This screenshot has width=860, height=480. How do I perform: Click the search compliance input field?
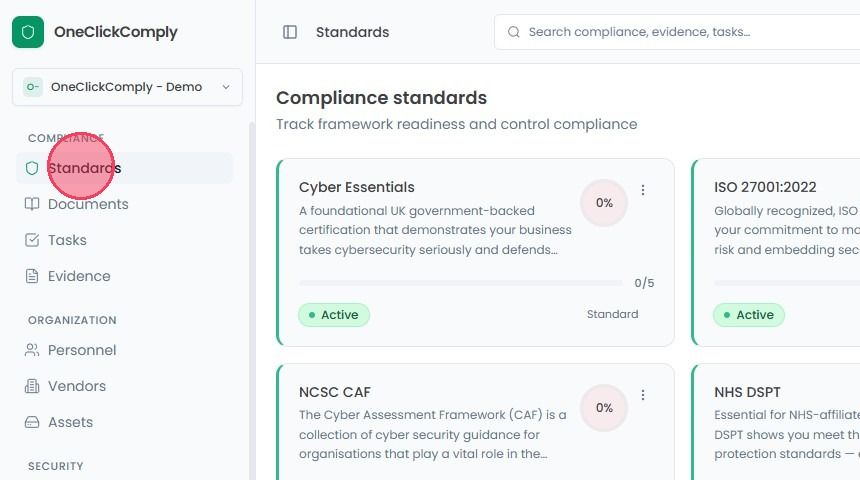pos(677,32)
